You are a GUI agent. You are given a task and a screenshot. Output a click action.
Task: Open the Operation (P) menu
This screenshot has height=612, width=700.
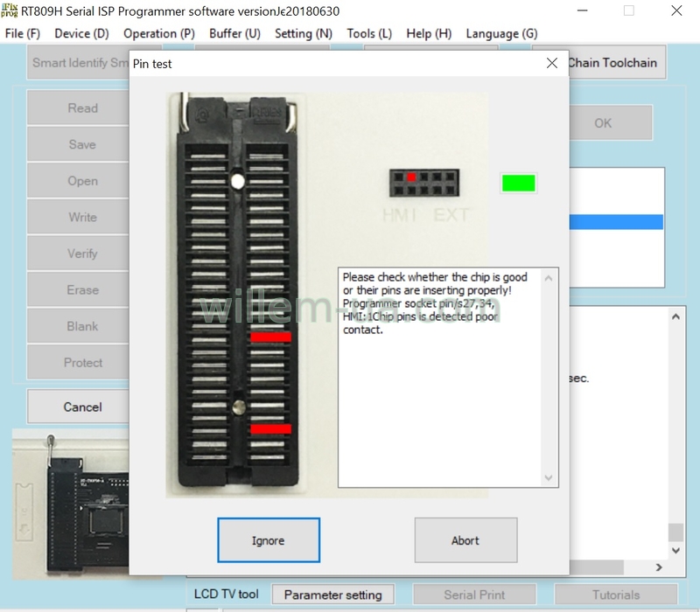tap(159, 33)
